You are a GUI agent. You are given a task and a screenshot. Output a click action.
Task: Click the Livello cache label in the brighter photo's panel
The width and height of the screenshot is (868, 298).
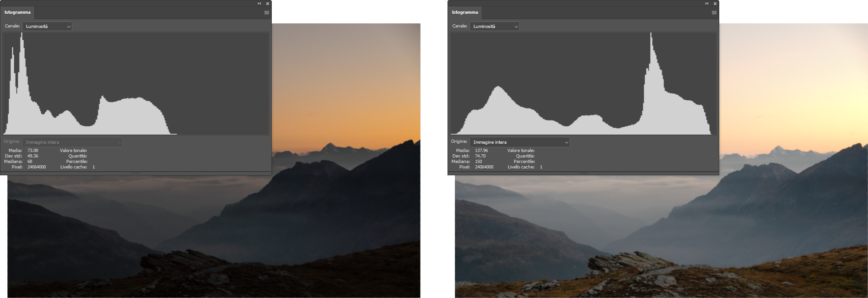521,167
